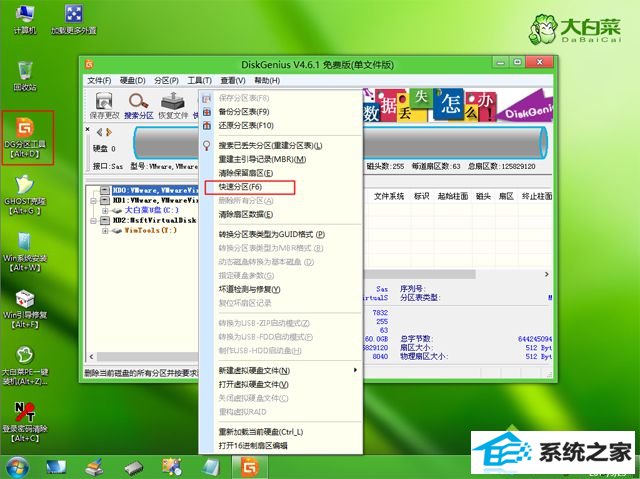The width and height of the screenshot is (640, 479).
Task: Click the DiskGenius taskbar button
Action: coord(250,467)
